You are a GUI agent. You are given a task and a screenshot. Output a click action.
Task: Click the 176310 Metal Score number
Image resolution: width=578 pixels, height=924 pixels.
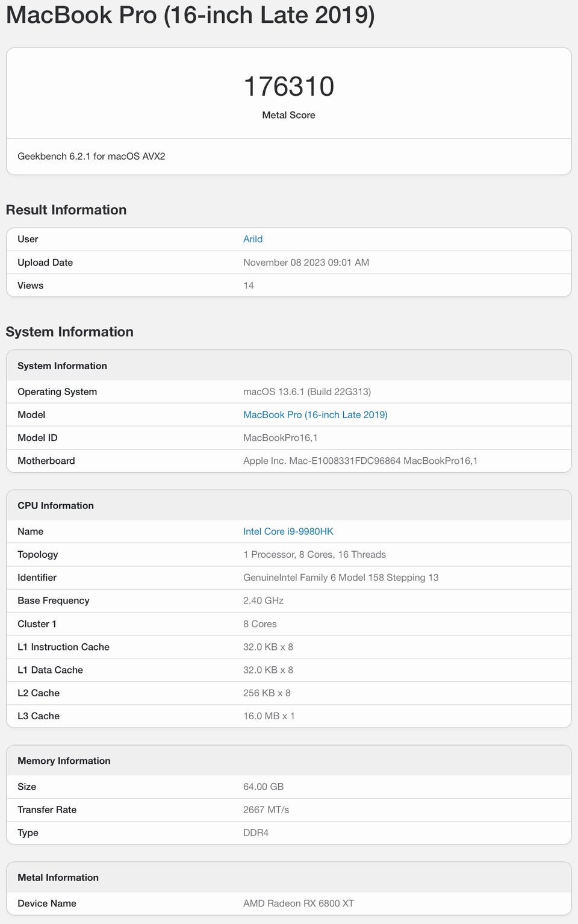[288, 87]
